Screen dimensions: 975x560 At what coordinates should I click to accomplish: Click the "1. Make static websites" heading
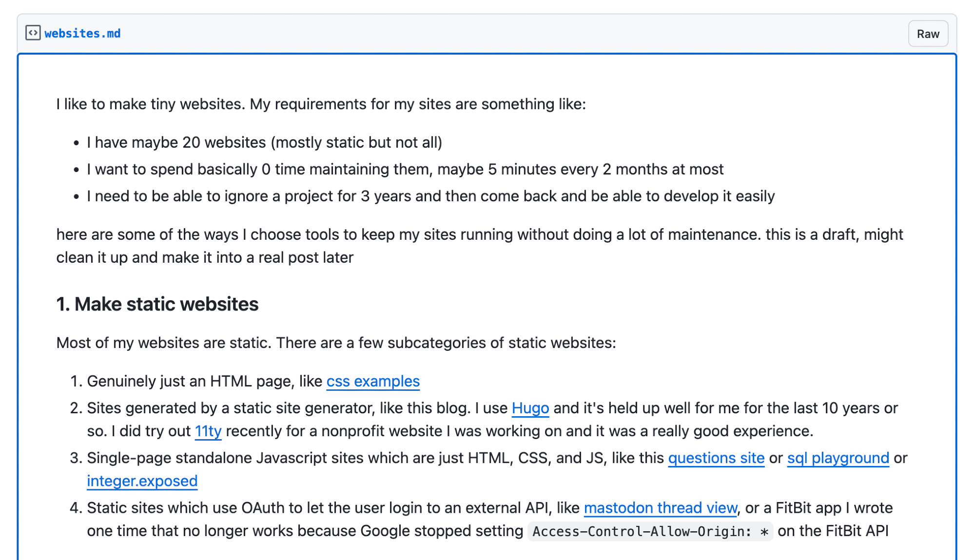point(157,304)
